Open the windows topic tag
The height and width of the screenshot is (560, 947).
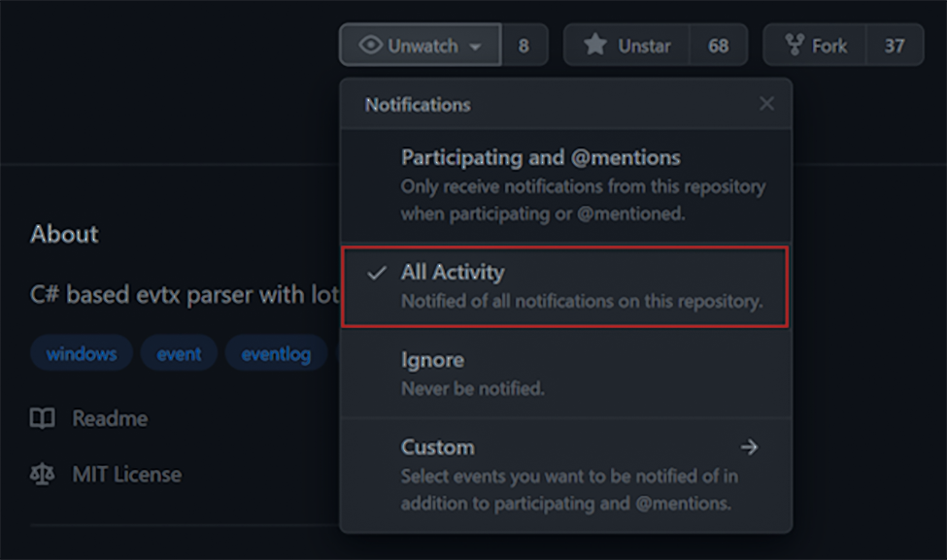point(82,353)
